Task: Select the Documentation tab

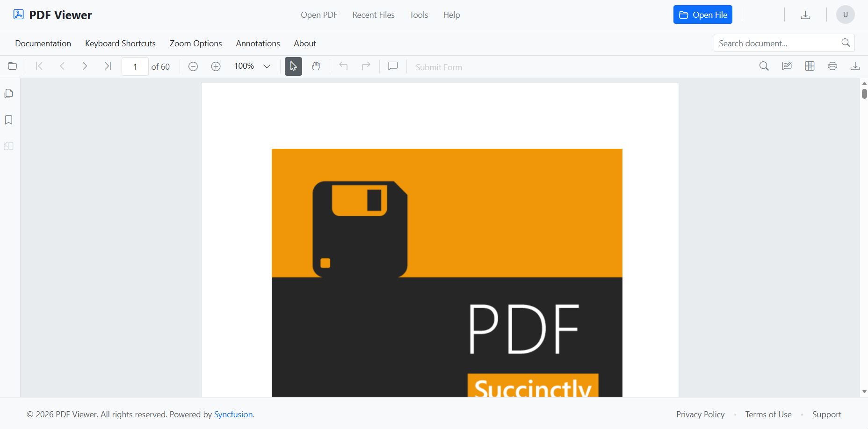Action: (x=43, y=44)
